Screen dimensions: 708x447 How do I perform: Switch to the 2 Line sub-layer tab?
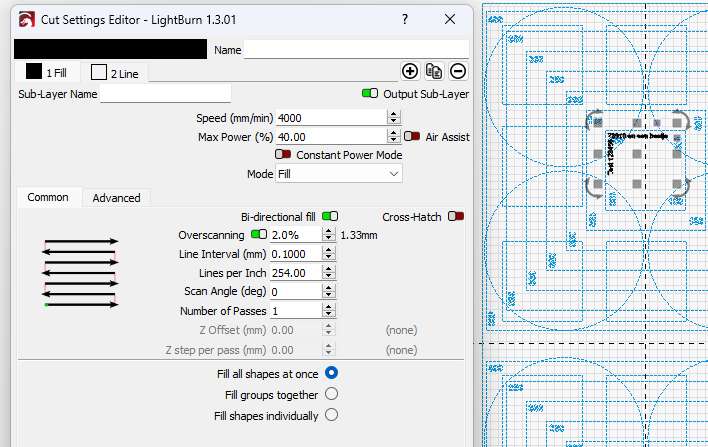tap(114, 73)
